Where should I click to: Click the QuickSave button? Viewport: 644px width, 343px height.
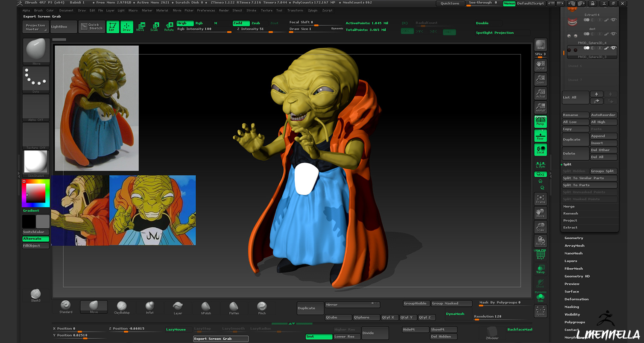450,3
